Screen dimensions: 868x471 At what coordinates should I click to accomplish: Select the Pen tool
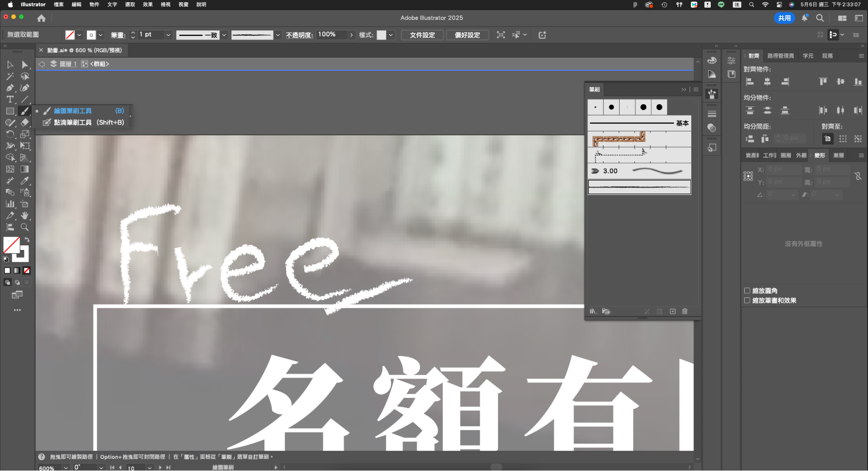10,88
